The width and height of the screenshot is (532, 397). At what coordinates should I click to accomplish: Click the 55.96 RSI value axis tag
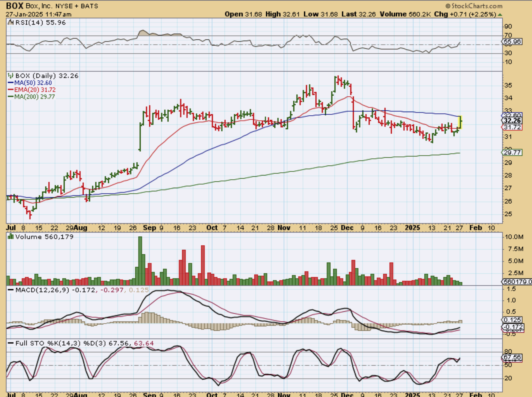point(512,41)
